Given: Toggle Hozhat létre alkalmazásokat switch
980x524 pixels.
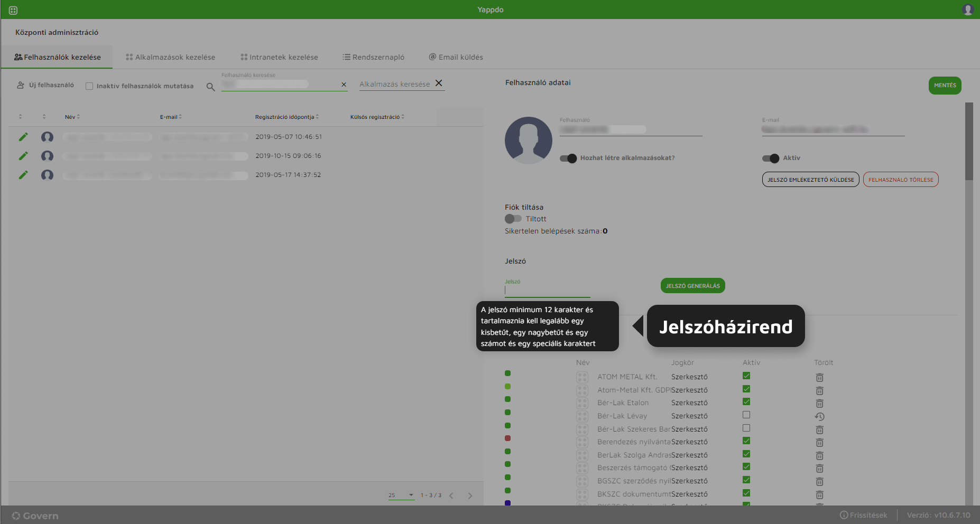Looking at the screenshot, I should [x=568, y=158].
